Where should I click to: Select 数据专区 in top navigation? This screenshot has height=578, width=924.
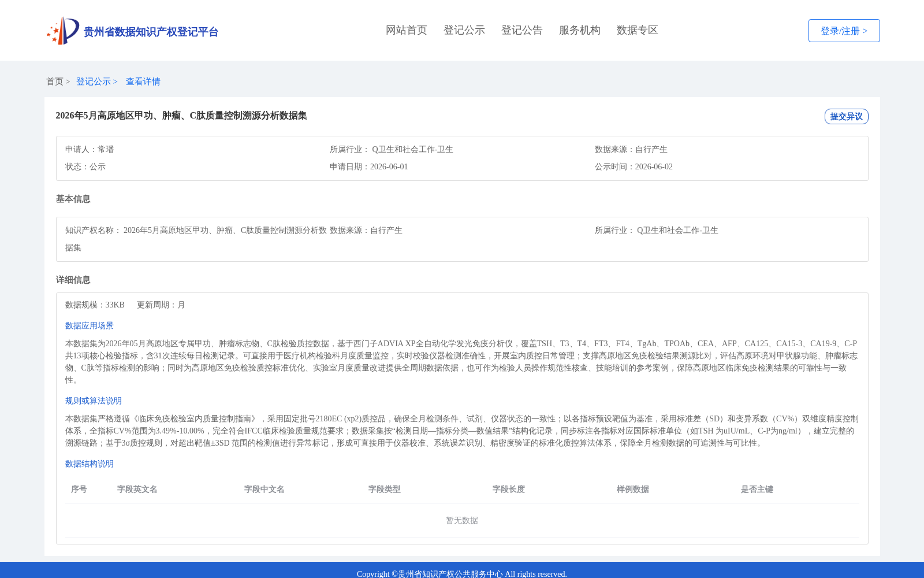coord(638,30)
